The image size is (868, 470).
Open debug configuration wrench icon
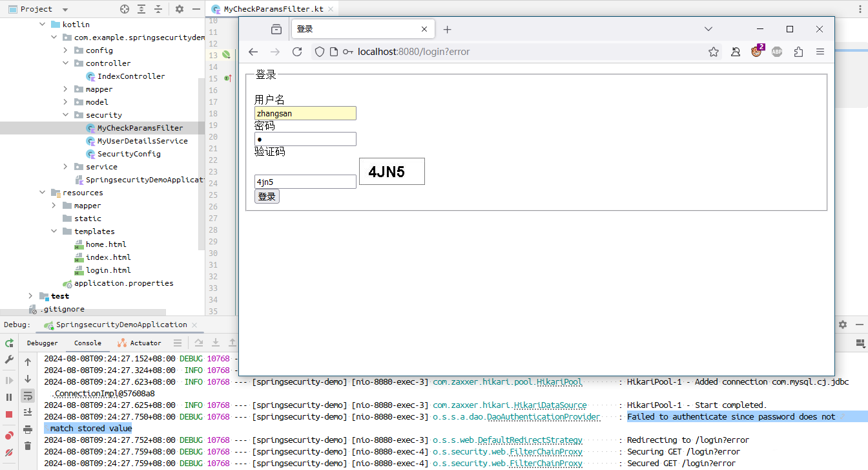[x=9, y=359]
